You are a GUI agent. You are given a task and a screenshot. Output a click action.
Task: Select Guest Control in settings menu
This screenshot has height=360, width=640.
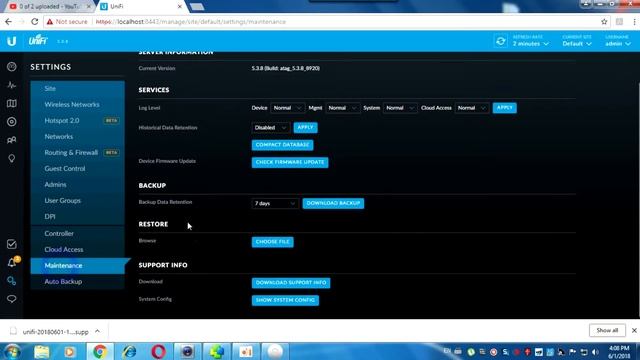(78, 168)
